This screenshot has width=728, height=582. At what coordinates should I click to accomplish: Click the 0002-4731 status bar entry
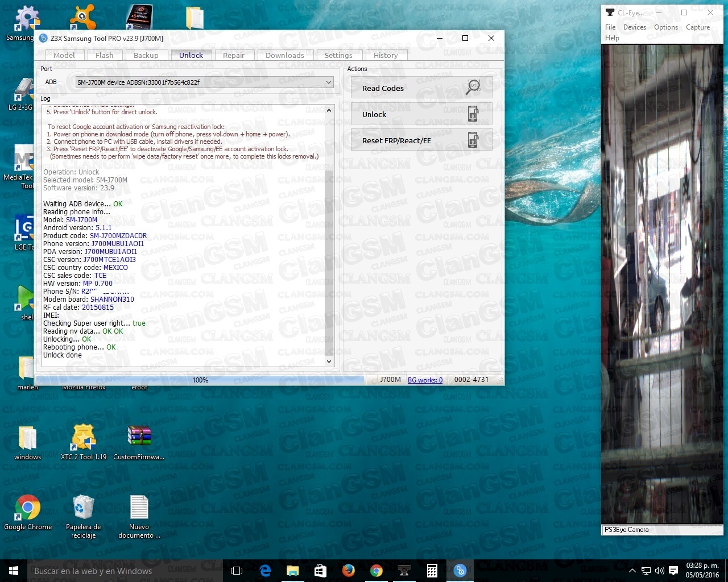click(471, 380)
